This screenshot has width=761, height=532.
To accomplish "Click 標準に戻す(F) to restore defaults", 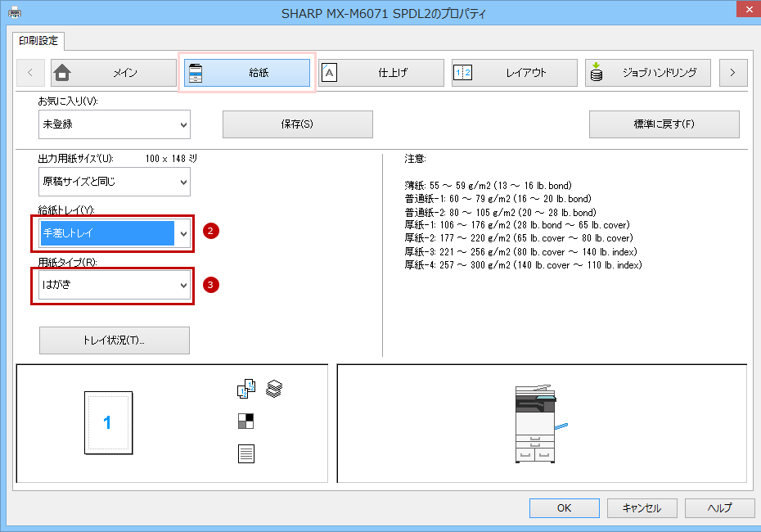I will pos(664,124).
